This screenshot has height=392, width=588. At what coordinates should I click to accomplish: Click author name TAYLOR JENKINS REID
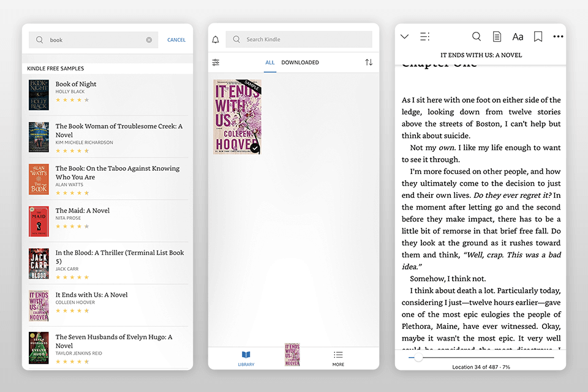pyautogui.click(x=79, y=353)
